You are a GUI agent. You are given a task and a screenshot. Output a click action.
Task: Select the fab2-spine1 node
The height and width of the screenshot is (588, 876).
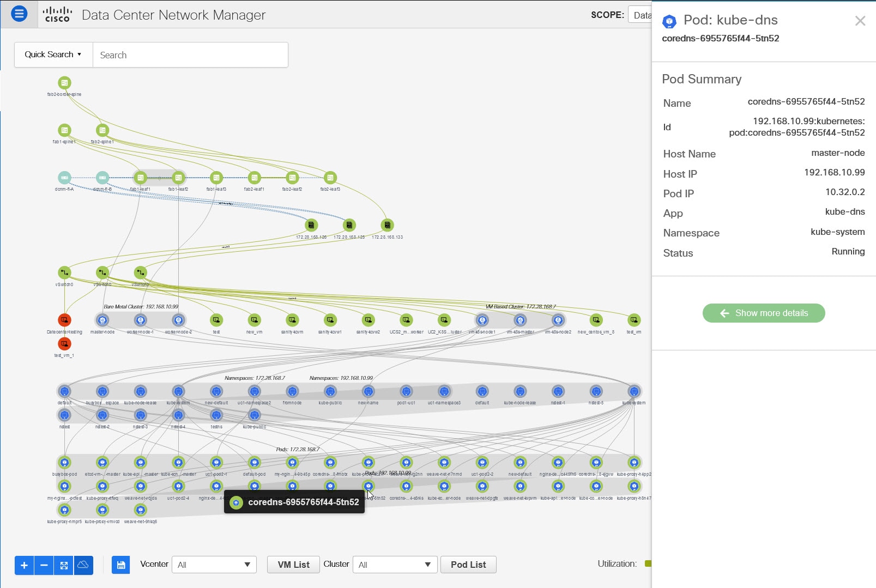click(102, 130)
